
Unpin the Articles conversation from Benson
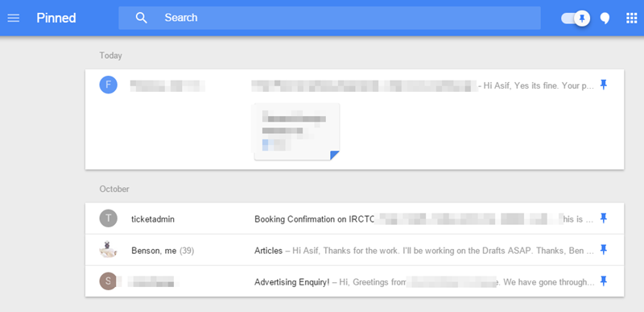pos(603,249)
